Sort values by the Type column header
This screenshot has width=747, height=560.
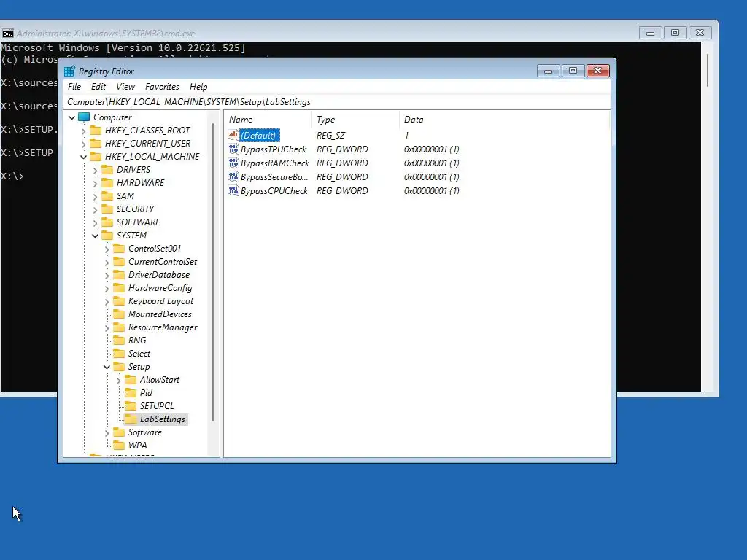tap(355, 120)
